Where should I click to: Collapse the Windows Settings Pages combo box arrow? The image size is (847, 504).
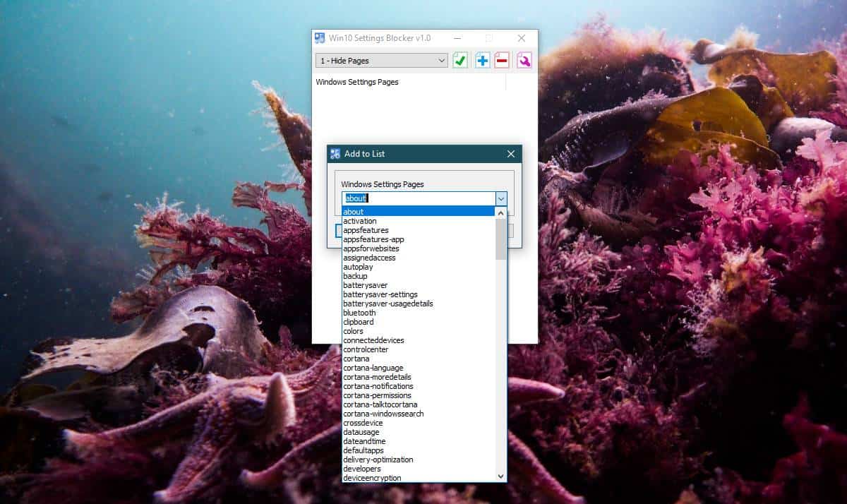[500, 199]
